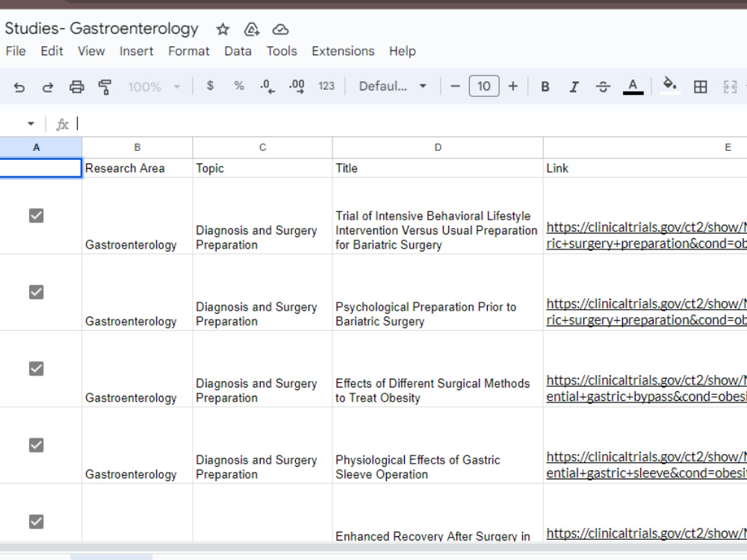
Task: Open the Format menu
Action: (189, 51)
